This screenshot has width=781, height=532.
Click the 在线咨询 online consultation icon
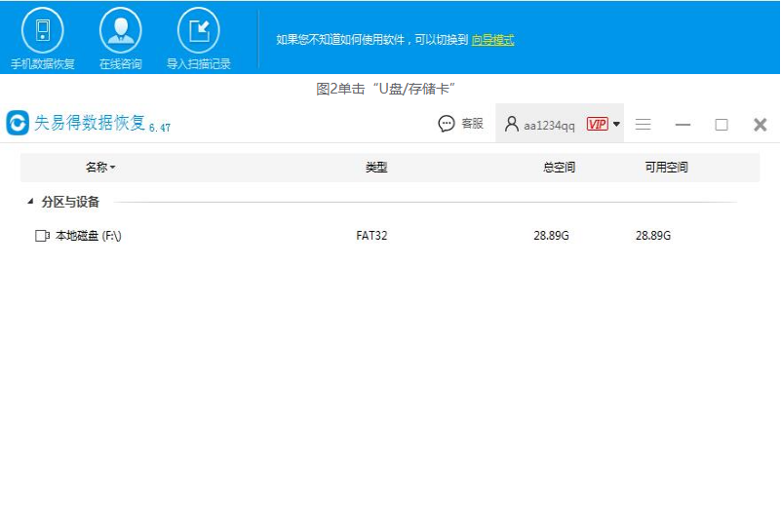pos(120,30)
